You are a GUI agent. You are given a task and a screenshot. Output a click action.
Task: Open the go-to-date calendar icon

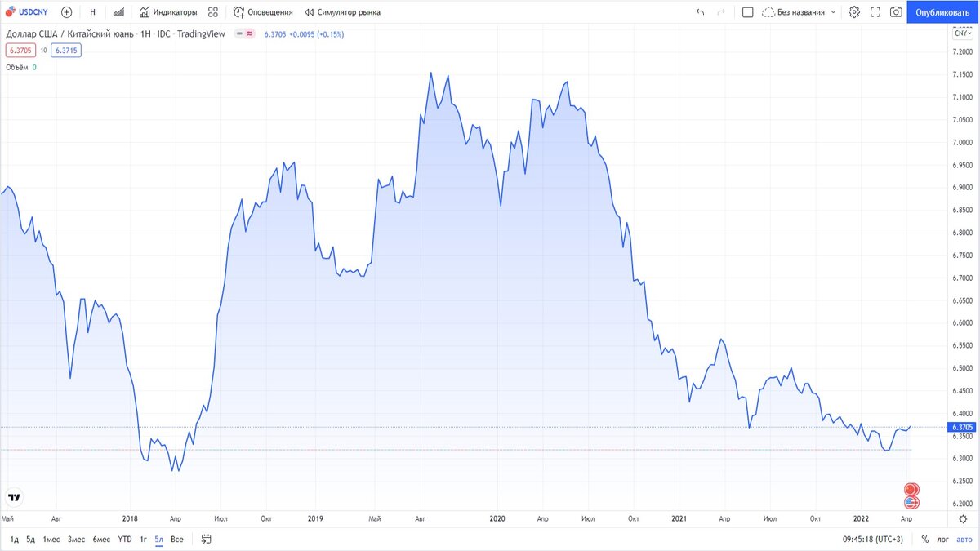pos(207,539)
